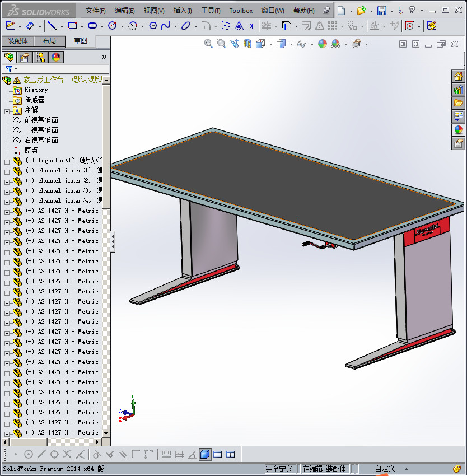Select the History tree item

[36, 90]
